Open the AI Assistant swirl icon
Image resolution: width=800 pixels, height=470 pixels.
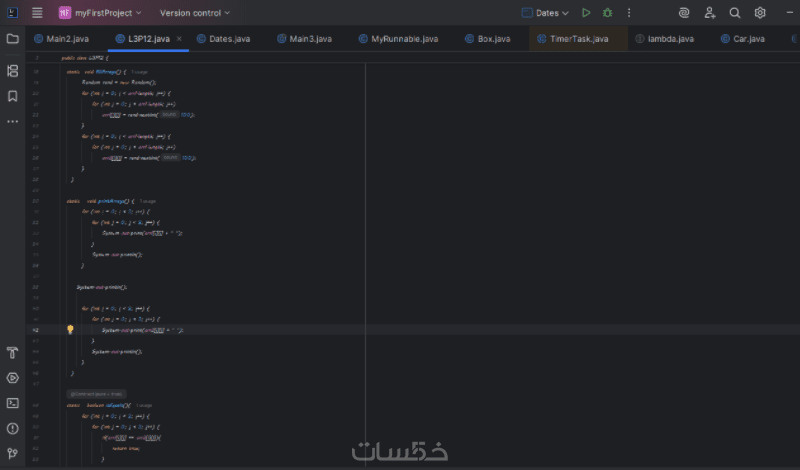coord(684,13)
